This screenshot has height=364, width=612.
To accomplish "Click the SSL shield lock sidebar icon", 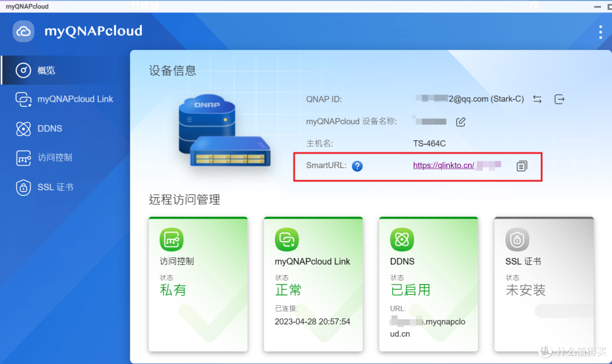I will coord(23,187).
